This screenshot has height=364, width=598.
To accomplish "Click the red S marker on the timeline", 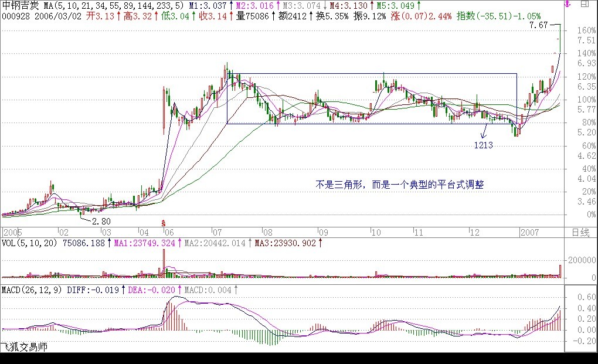I will 163,223.
